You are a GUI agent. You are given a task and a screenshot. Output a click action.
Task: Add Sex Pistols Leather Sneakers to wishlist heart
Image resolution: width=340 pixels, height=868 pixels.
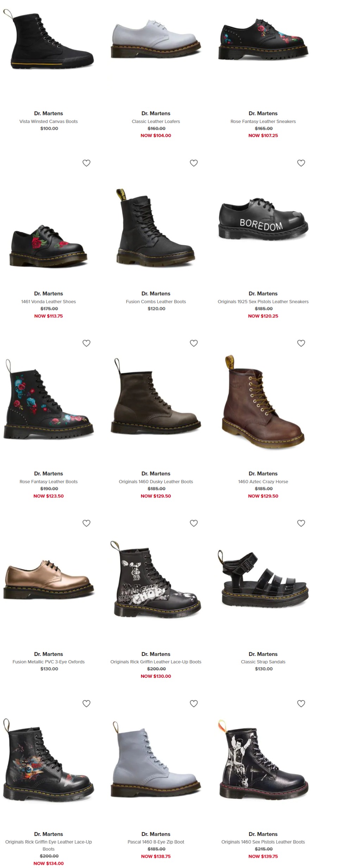[301, 163]
